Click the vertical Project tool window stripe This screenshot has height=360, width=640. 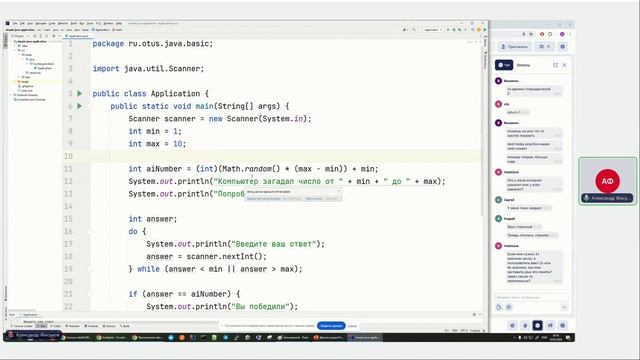[6, 41]
